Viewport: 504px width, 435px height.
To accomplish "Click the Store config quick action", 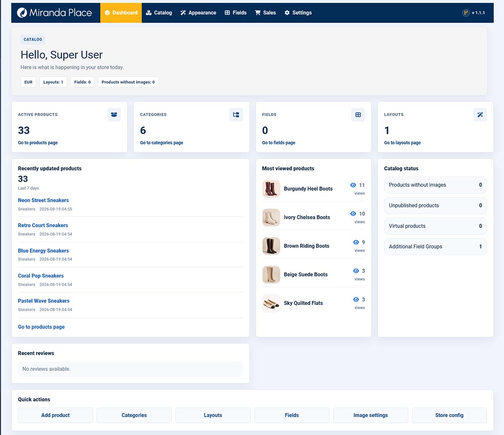I will click(x=449, y=415).
